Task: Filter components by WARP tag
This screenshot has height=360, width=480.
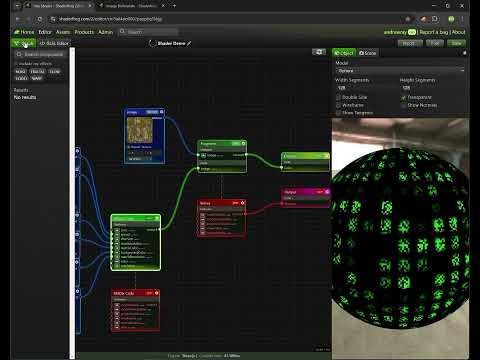Action: pos(37,79)
